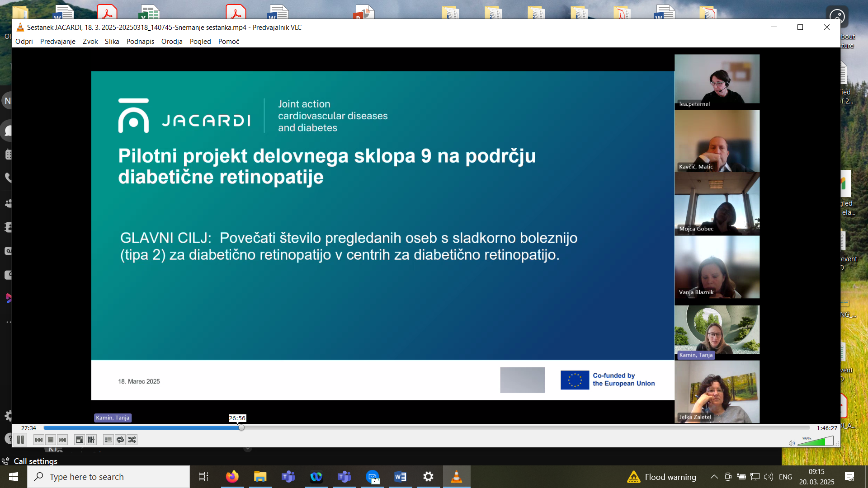Click the taskbar search box

click(108, 477)
